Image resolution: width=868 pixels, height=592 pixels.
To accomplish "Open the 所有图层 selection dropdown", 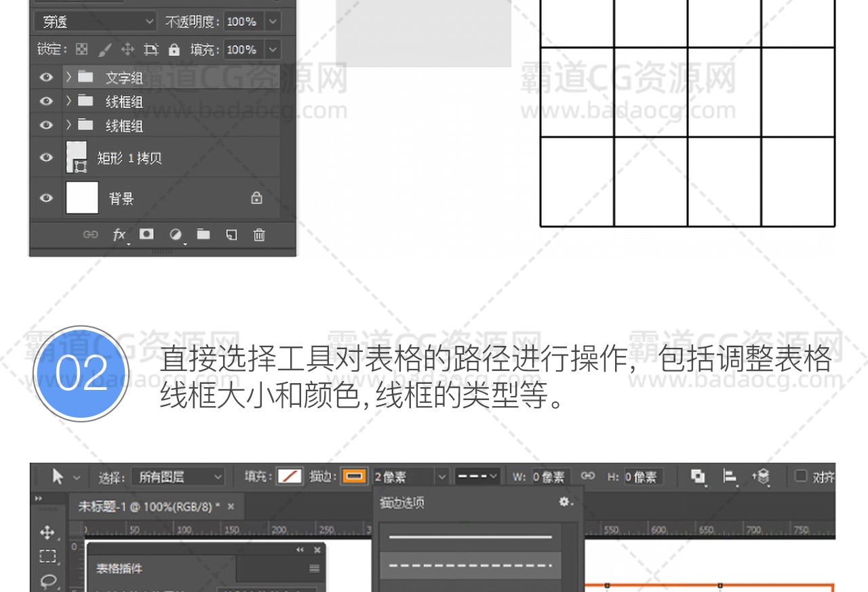I will (x=178, y=477).
